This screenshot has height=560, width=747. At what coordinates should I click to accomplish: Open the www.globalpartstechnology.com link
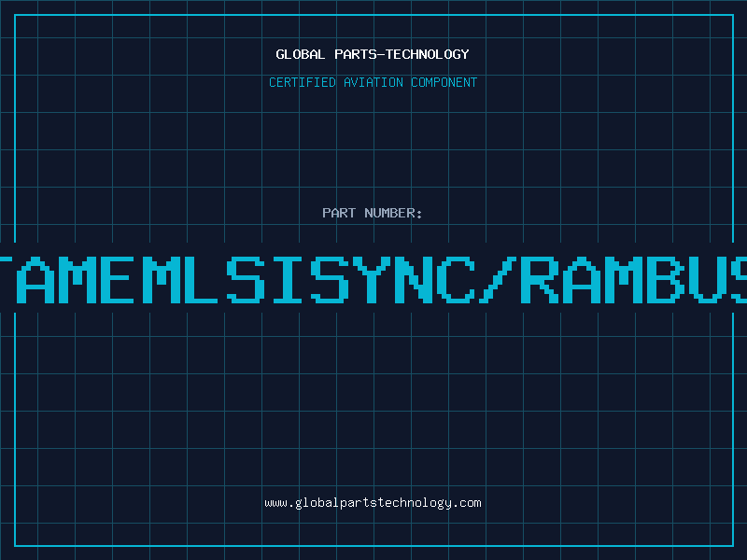(x=373, y=503)
